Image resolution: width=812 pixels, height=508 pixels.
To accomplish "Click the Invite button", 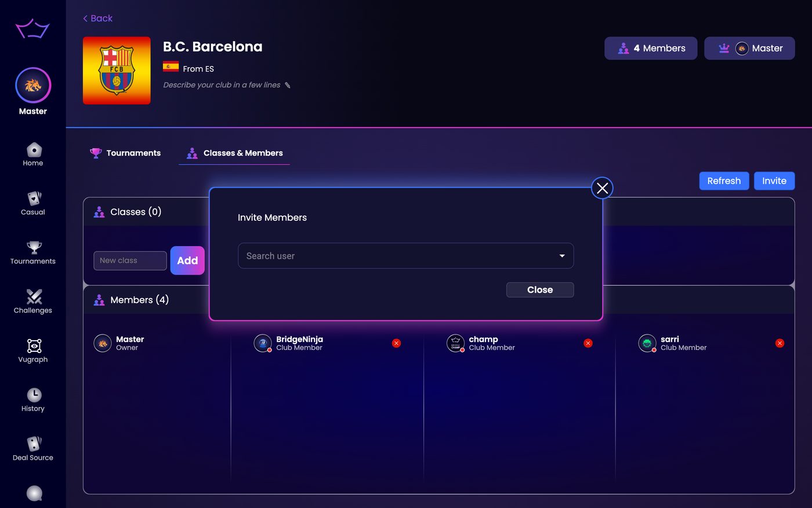I will tap(774, 181).
